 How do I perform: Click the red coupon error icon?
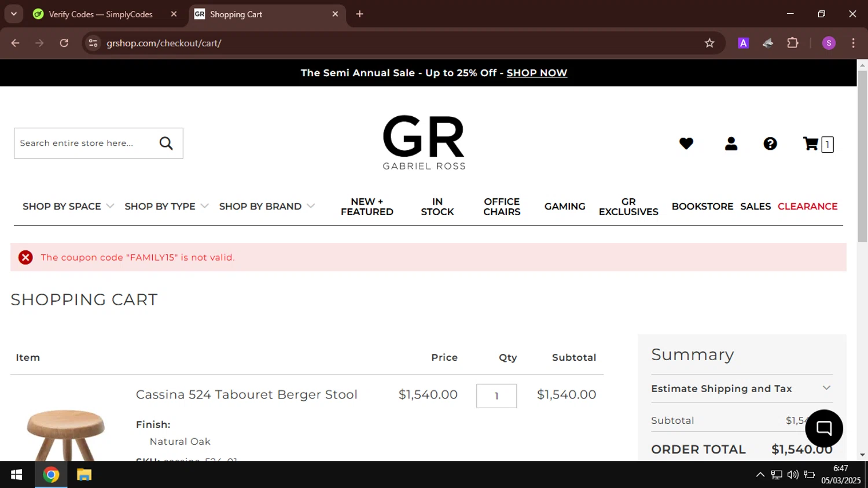pos(25,257)
